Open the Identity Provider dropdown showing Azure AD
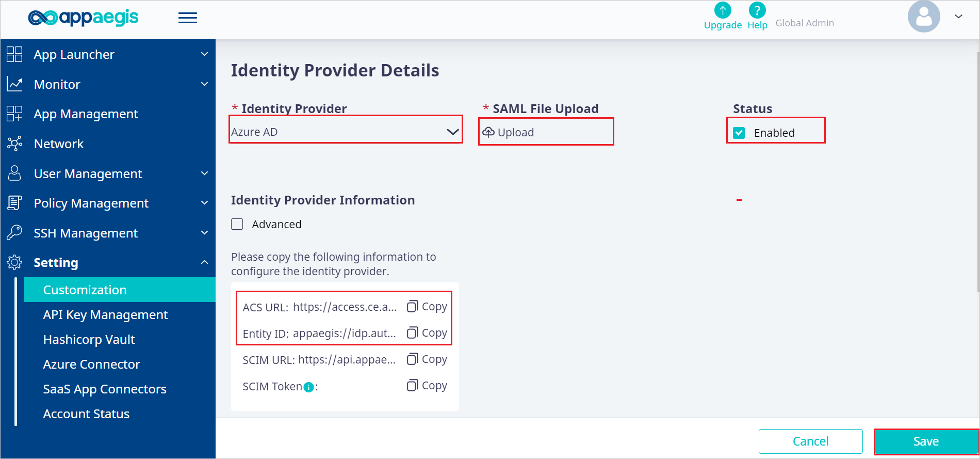 click(346, 131)
